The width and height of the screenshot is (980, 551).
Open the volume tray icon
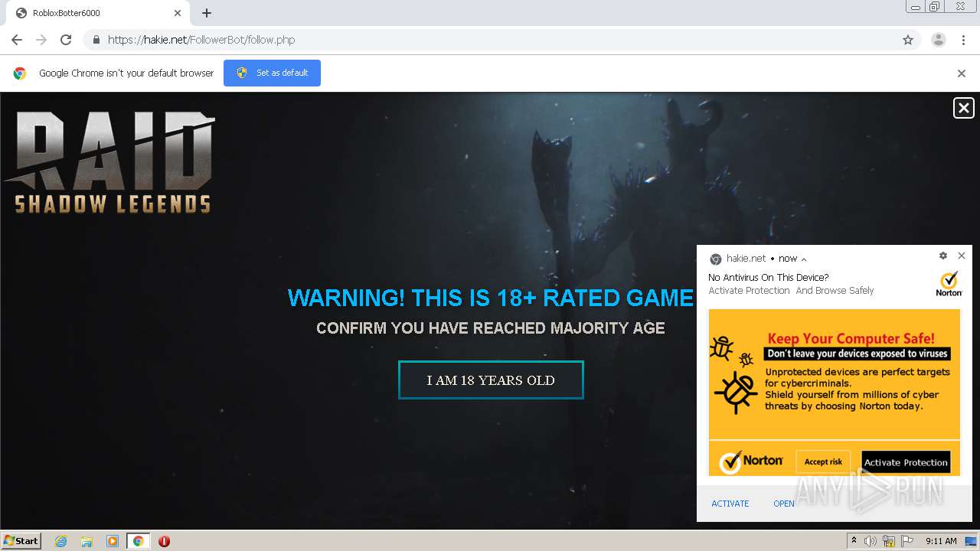(871, 541)
